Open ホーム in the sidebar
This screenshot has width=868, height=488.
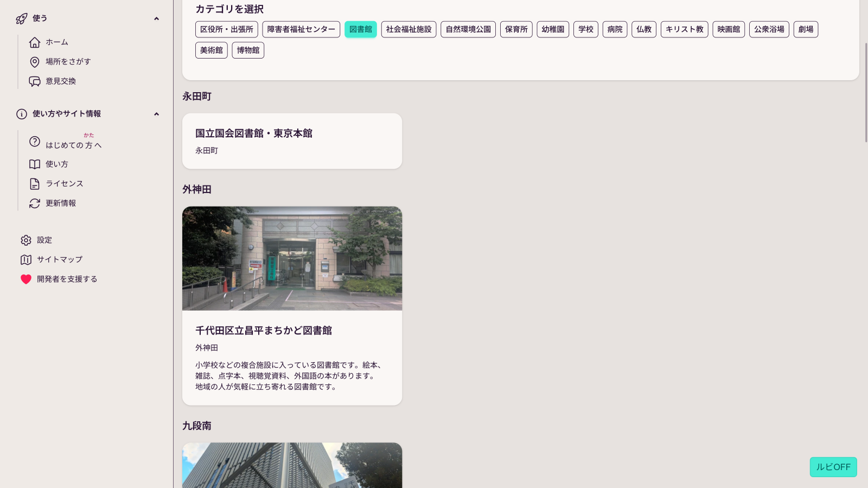tap(57, 42)
